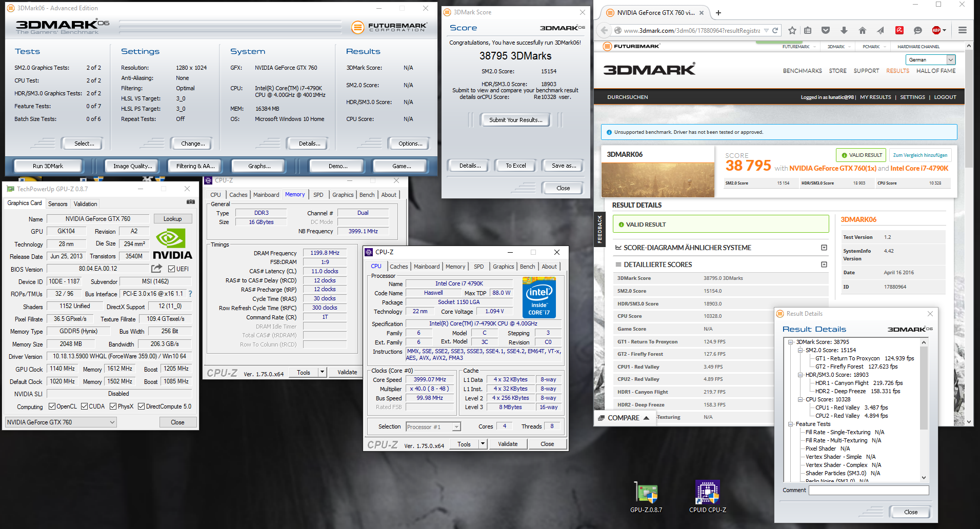Open the AdBlock Plus dropdown arrow
This screenshot has height=529, width=980.
point(945,30)
